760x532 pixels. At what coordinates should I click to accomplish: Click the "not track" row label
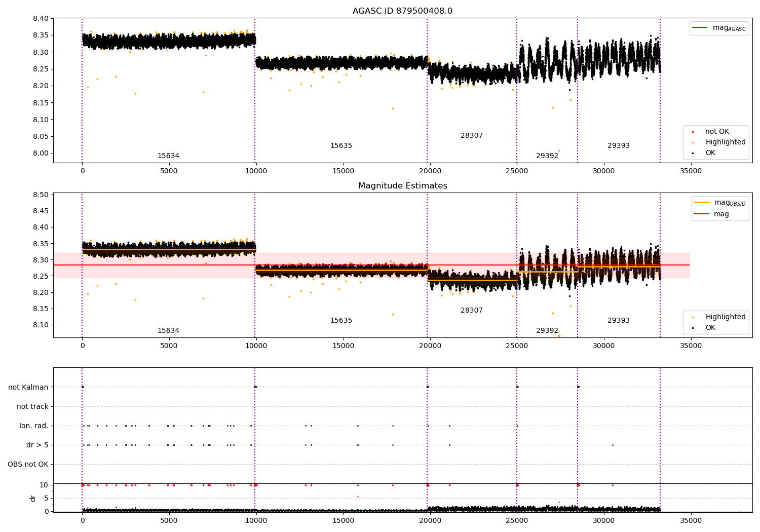(x=32, y=406)
